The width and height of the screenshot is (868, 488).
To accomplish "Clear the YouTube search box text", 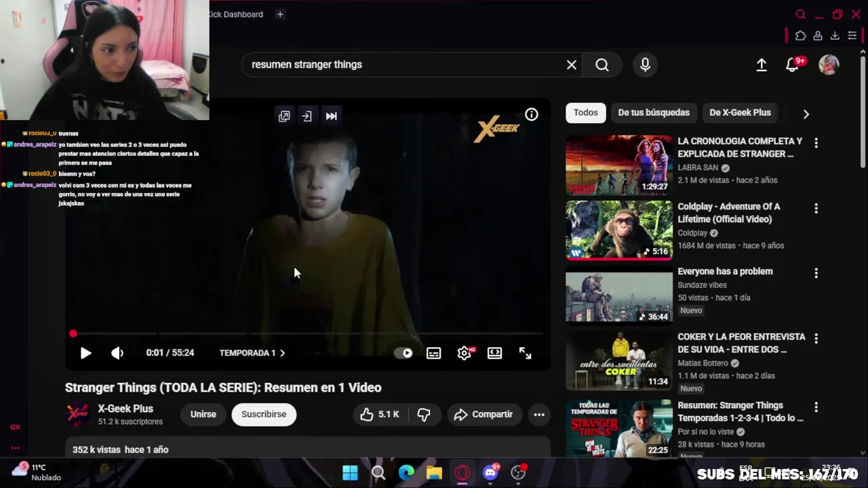I will click(x=572, y=64).
